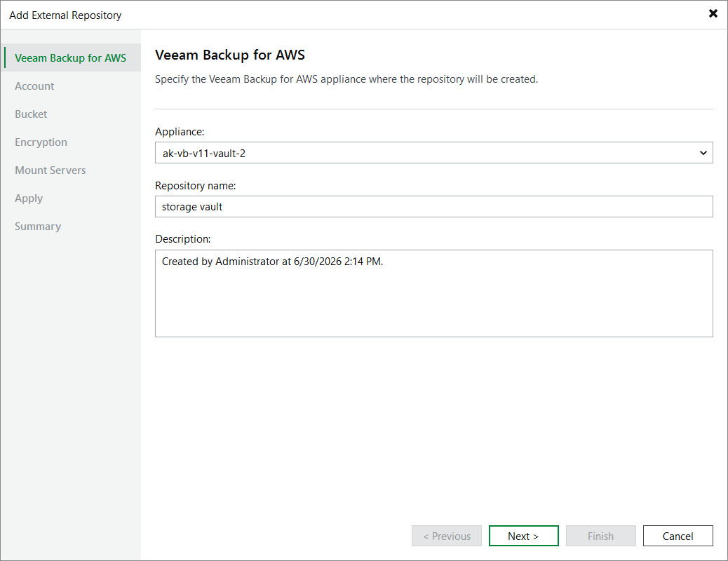Select the Account wizard step

[x=34, y=86]
